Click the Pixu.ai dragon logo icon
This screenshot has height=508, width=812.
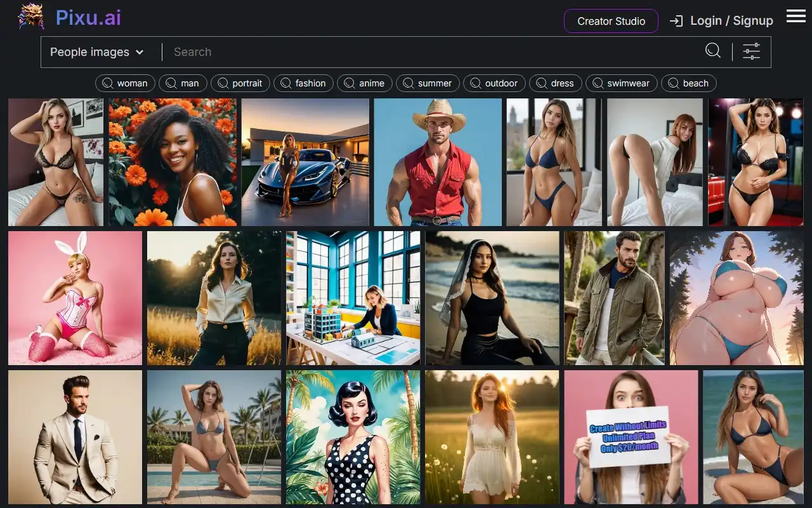(x=31, y=17)
